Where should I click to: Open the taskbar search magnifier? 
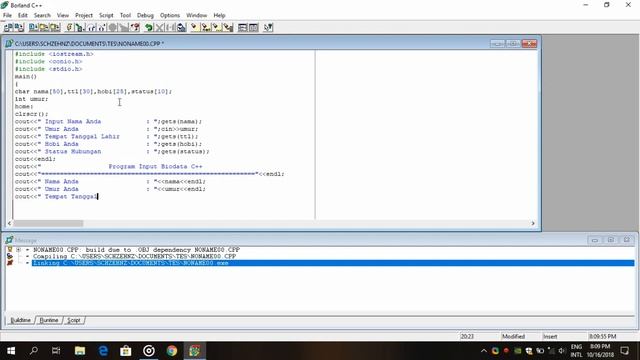point(34,351)
